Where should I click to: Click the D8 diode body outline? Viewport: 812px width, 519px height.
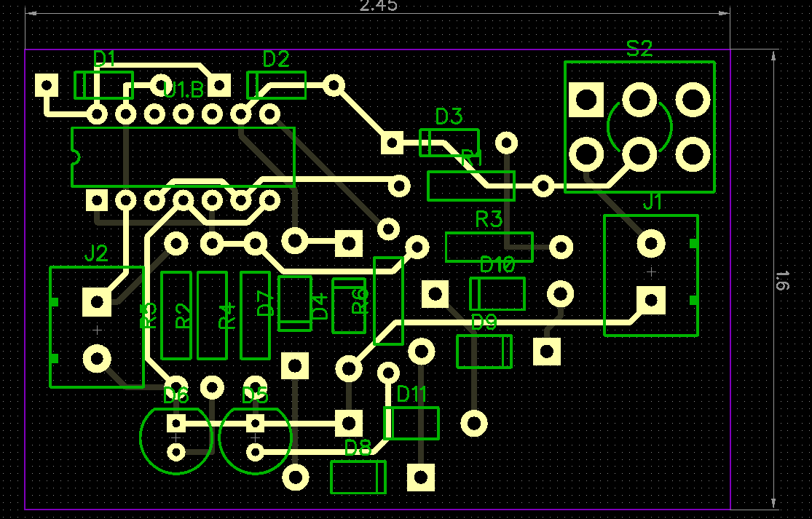tap(358, 477)
